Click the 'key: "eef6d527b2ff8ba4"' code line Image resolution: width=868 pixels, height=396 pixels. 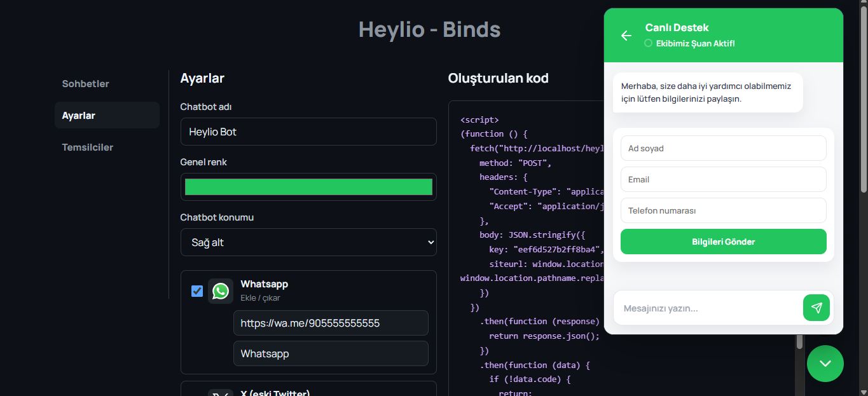click(546, 249)
